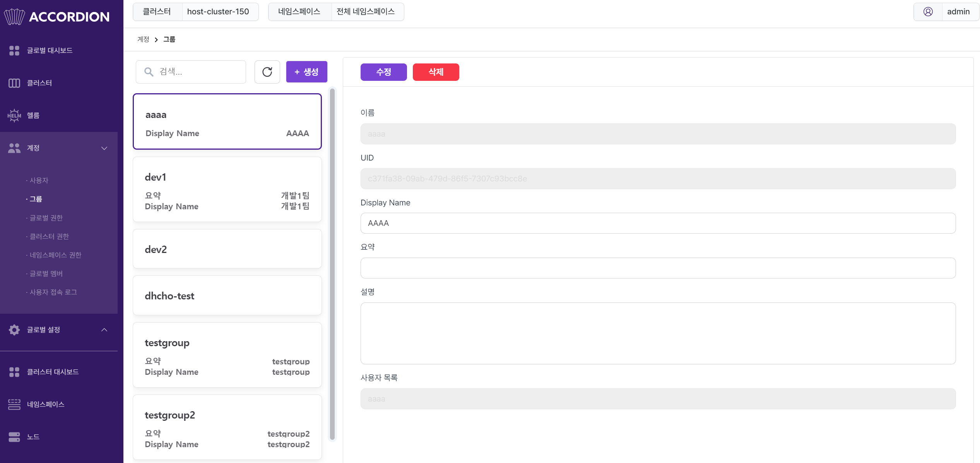
Task: Select the testgroup group card
Action: coord(227,355)
